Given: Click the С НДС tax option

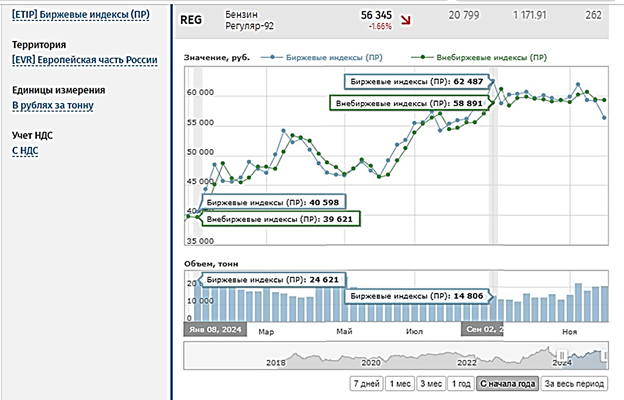Looking at the screenshot, I should [26, 150].
